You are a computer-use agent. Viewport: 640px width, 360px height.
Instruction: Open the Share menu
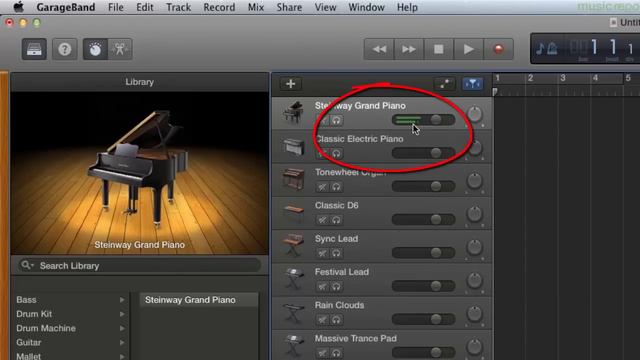289,7
